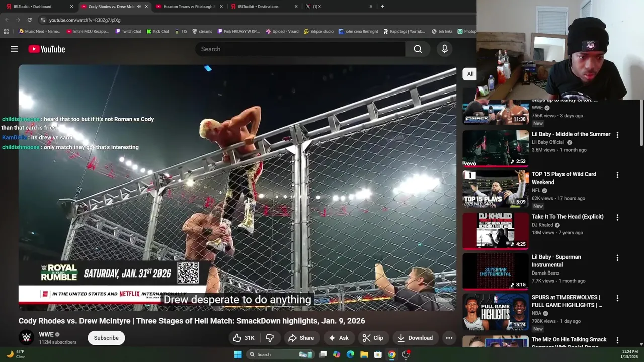Open Twitch Chat bookmark
This screenshot has height=362, width=644.
128,31
